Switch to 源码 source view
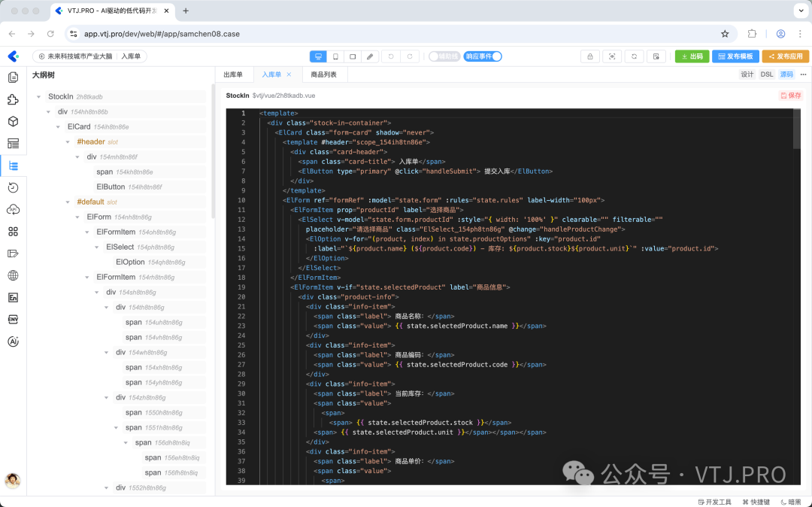Viewport: 812px width, 507px height. coord(786,74)
